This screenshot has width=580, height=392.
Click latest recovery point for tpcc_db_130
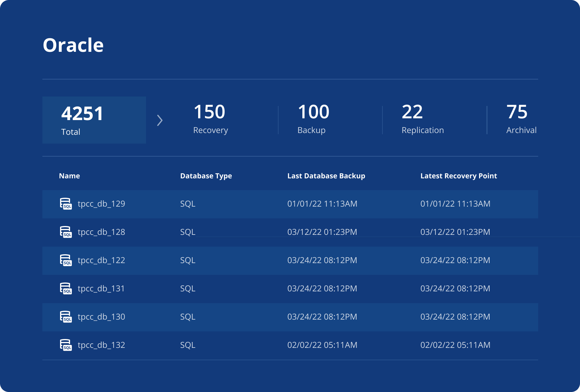pos(455,317)
